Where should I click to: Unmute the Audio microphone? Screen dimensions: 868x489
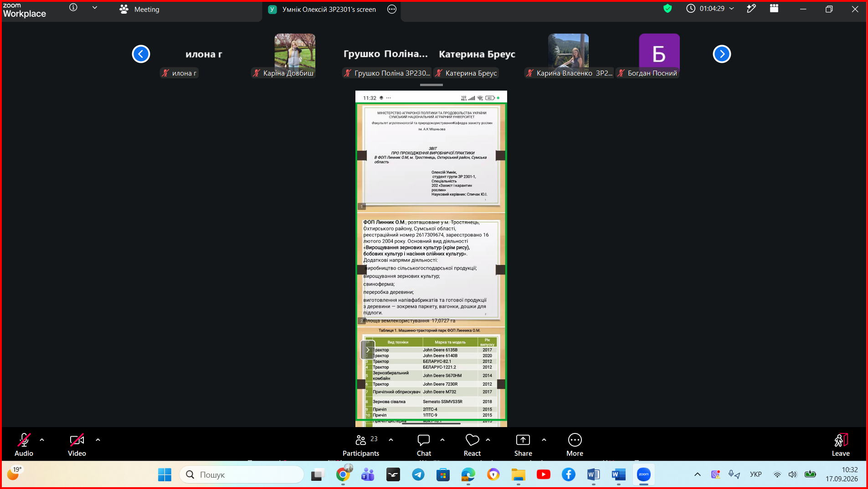[24, 440]
